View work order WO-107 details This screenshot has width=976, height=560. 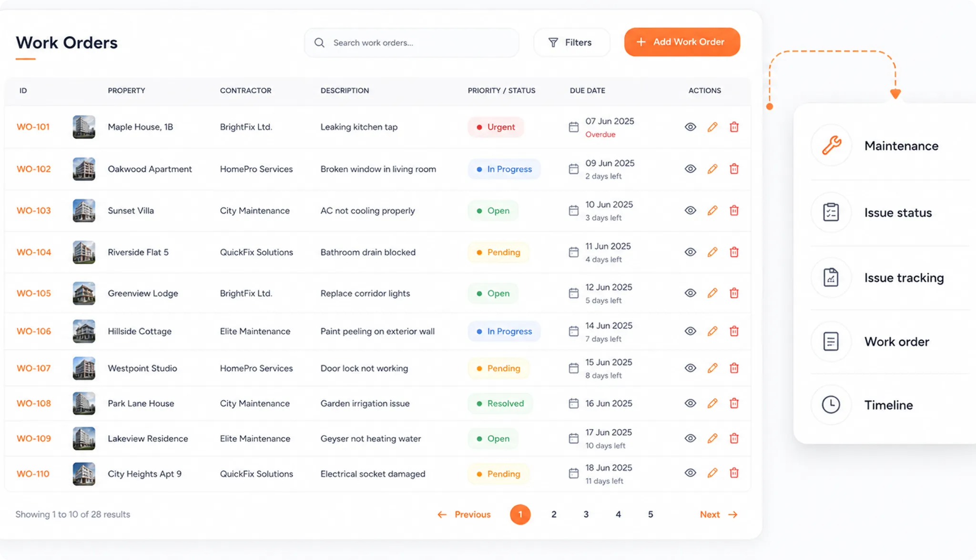[x=690, y=368]
